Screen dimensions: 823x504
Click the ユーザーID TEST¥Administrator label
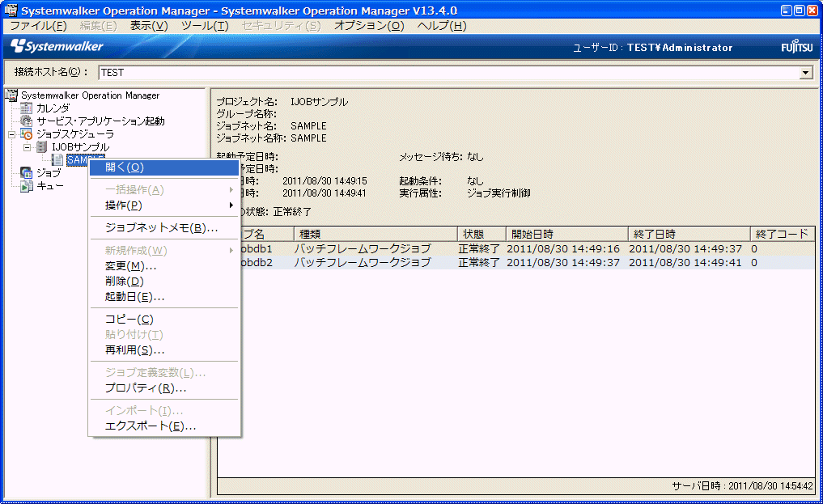pyautogui.click(x=652, y=48)
